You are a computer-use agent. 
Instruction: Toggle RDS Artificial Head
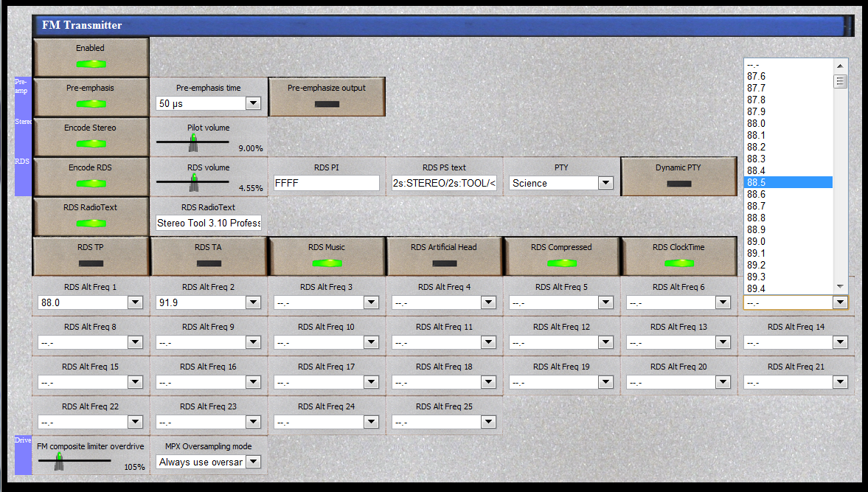click(x=444, y=256)
